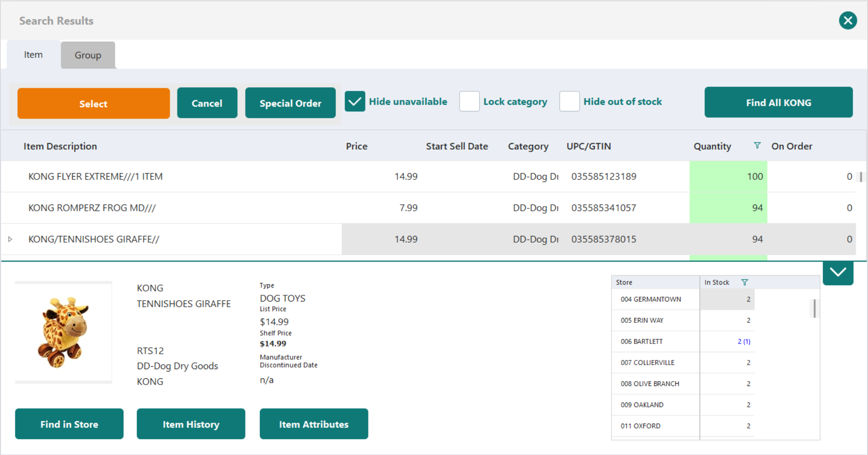Click the giraffe toy product thumbnail
868x455 pixels.
[64, 332]
